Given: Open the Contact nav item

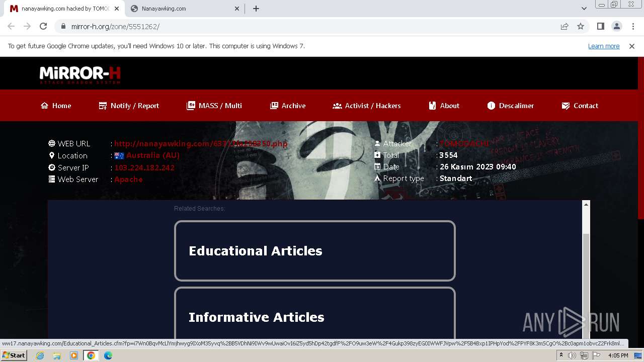Looking at the screenshot, I should pyautogui.click(x=580, y=106).
